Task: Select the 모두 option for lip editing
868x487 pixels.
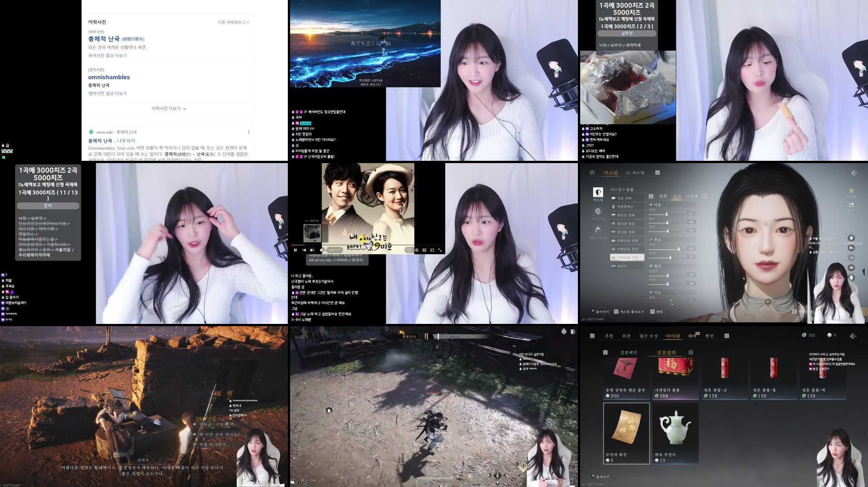Action: (x=677, y=196)
